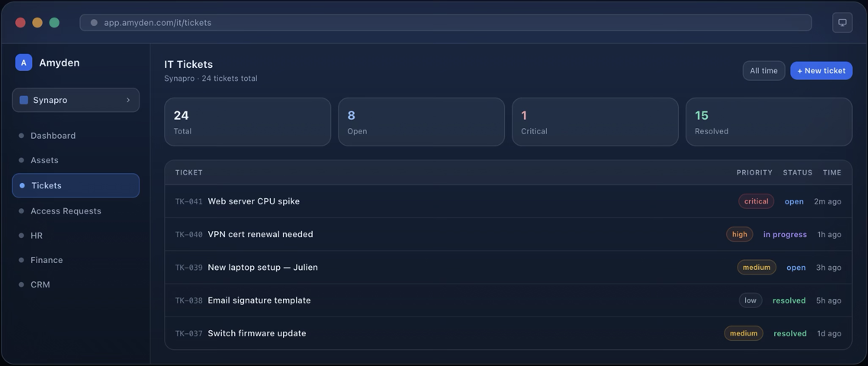868x366 pixels.
Task: Click the high priority badge
Action: coord(740,234)
